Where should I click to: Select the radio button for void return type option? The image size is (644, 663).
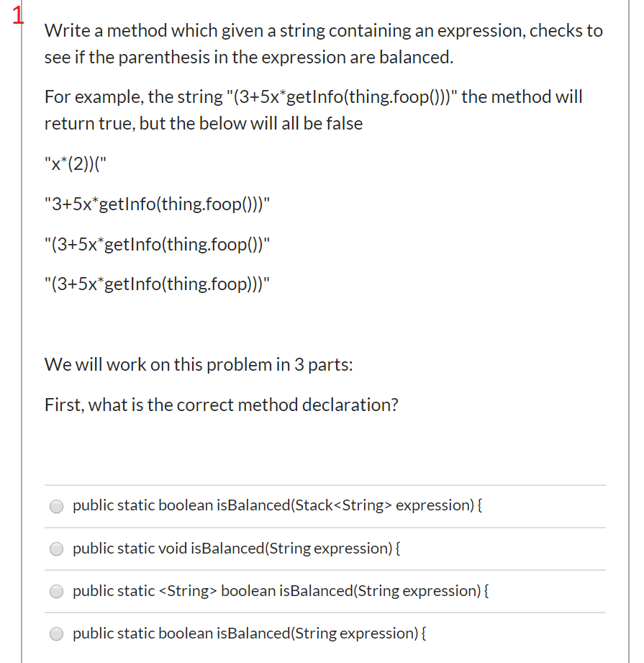click(x=56, y=549)
